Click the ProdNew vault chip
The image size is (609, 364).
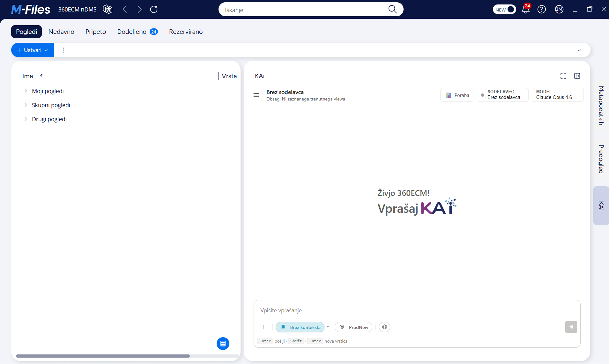coord(353,327)
